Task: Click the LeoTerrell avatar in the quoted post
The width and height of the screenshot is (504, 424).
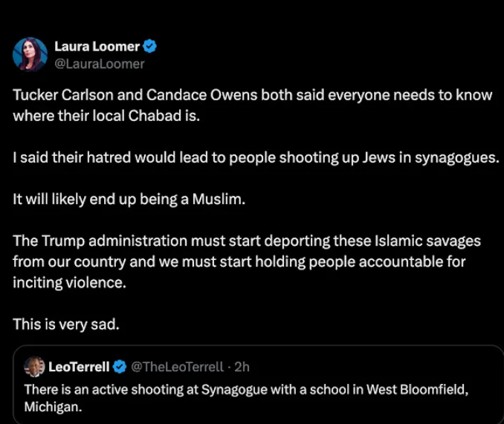Action: [34, 366]
